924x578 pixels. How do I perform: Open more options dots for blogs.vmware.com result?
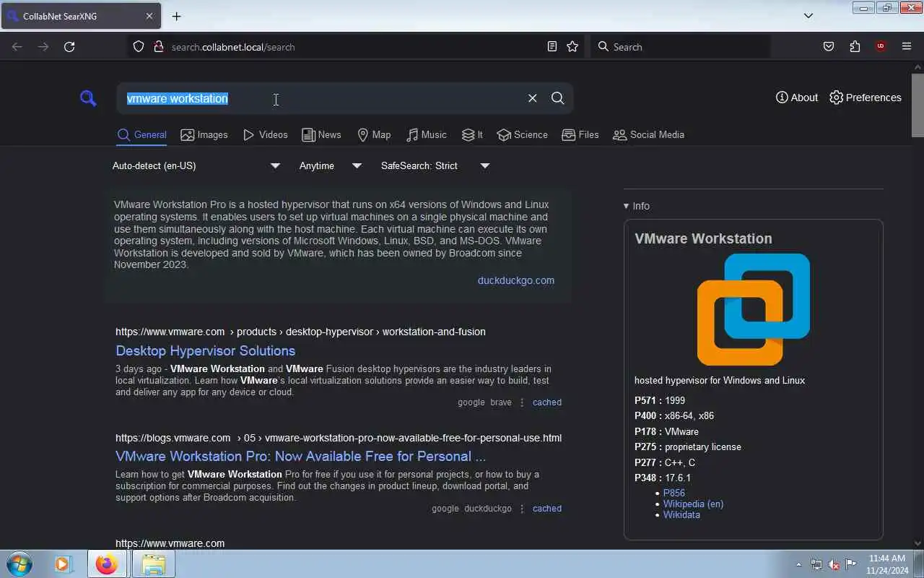522,509
